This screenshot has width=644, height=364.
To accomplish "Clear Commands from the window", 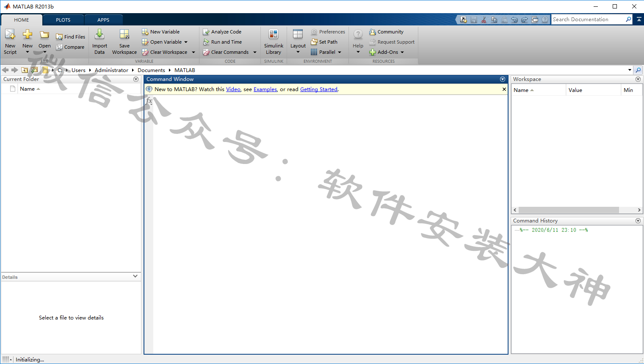I will tap(226, 52).
